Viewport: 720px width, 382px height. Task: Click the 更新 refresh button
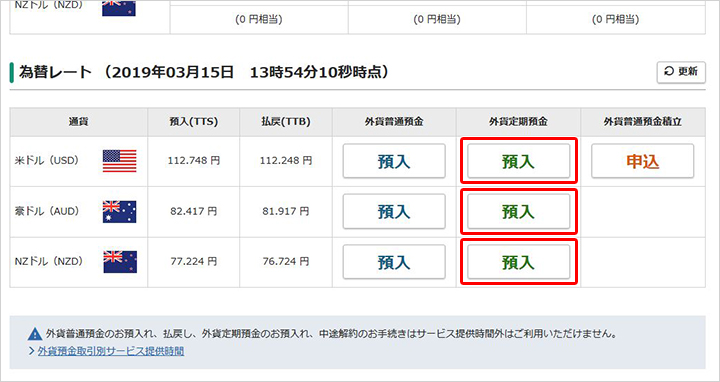[681, 72]
